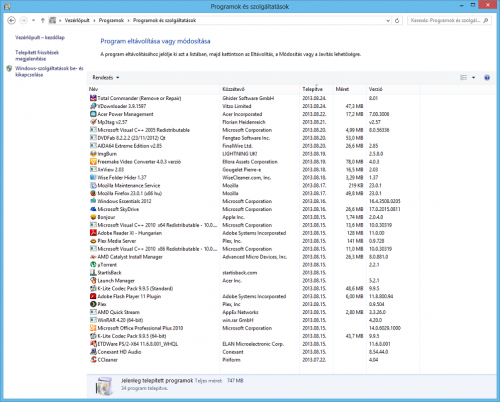500x402 pixels.
Task: Sort by the Méret column header
Action: click(x=350, y=89)
